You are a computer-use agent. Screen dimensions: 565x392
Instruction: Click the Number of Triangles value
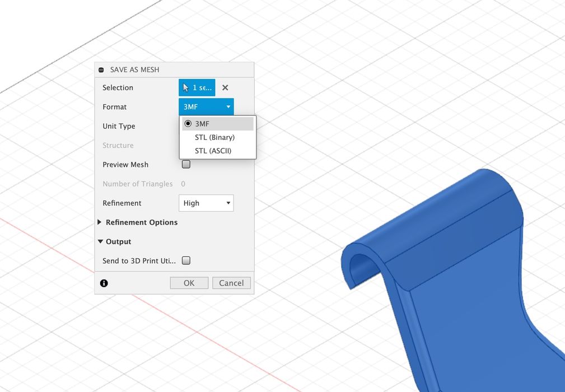tap(183, 184)
